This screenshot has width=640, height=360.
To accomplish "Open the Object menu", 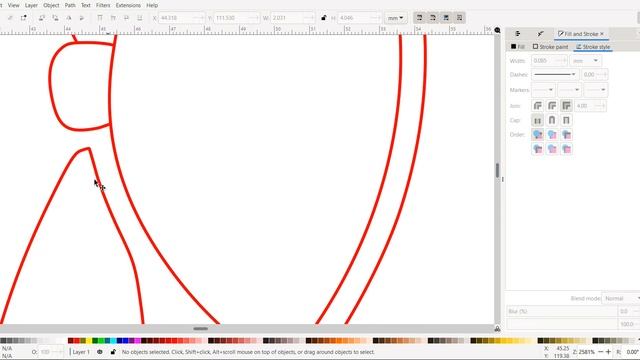I will click(x=51, y=5).
